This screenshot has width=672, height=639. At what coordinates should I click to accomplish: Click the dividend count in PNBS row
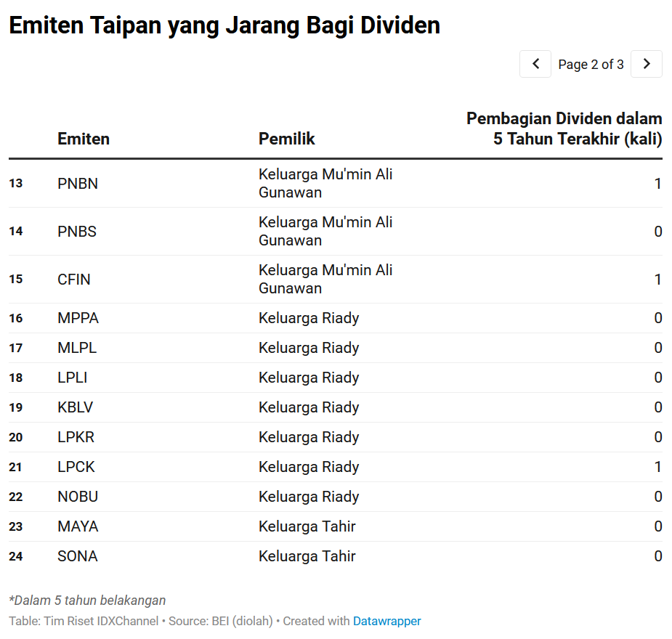(658, 231)
